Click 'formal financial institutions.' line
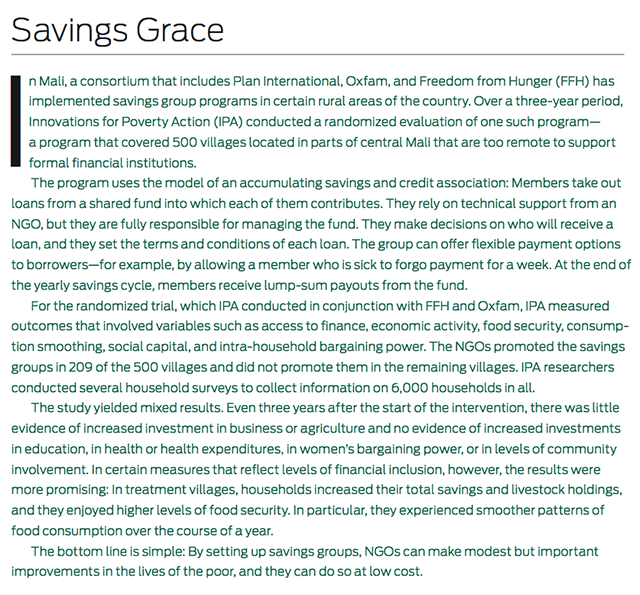 click(x=113, y=163)
